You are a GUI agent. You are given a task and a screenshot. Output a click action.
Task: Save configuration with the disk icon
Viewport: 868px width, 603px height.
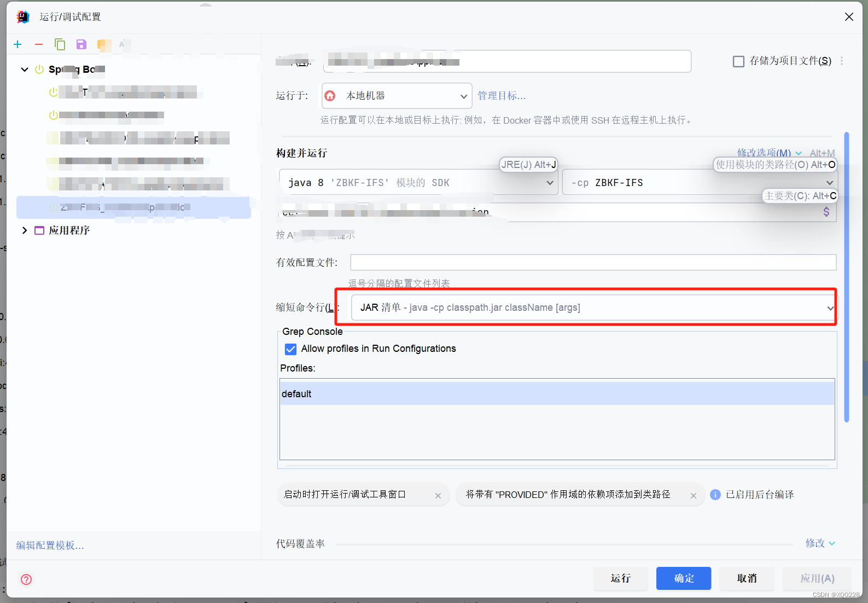81,44
